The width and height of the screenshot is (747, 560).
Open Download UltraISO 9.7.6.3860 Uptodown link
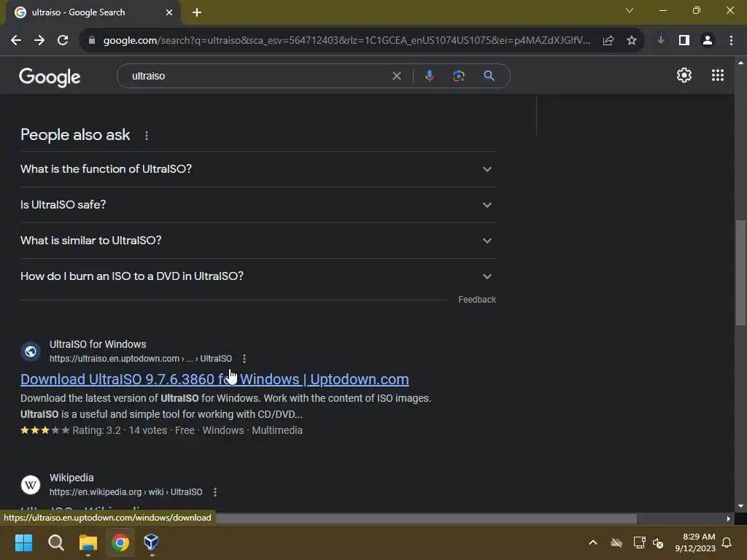pyautogui.click(x=214, y=379)
